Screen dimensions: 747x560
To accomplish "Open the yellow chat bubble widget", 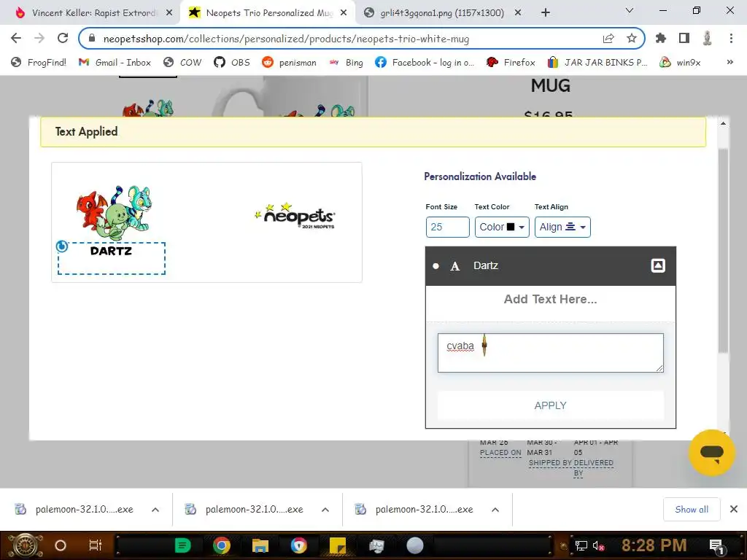I will pyautogui.click(x=712, y=452).
